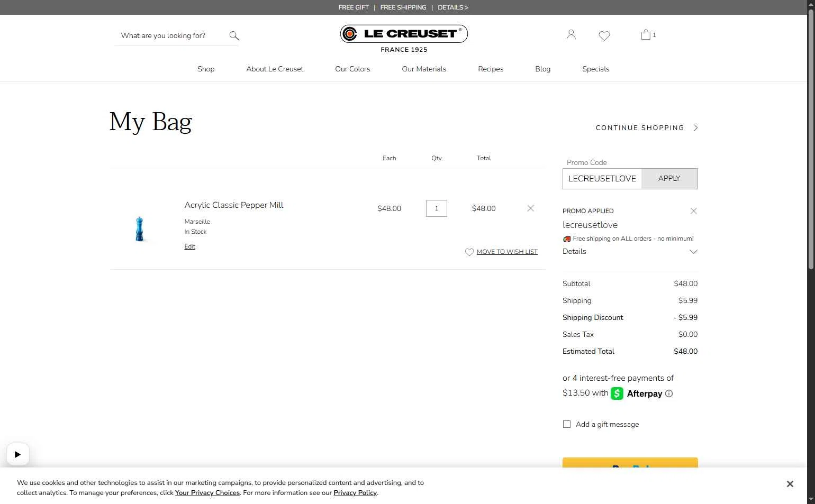Image resolution: width=815 pixels, height=504 pixels.
Task: Click Move to Wish List link
Action: [507, 252]
